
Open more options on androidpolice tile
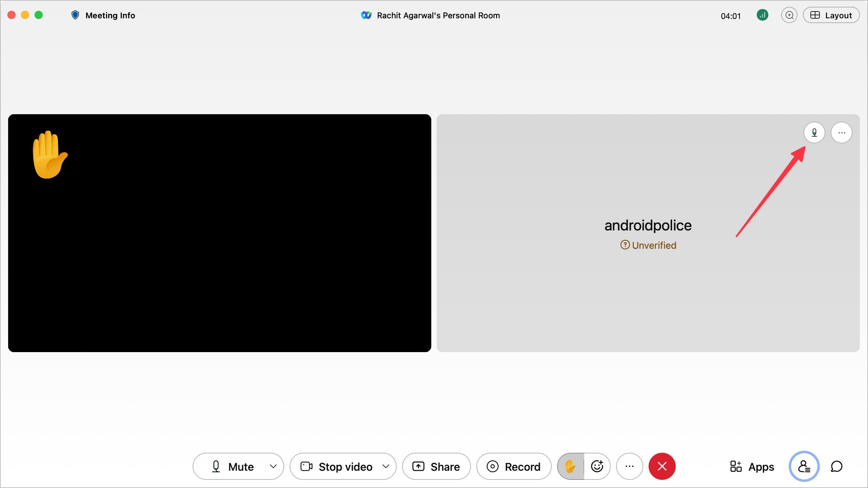point(842,133)
